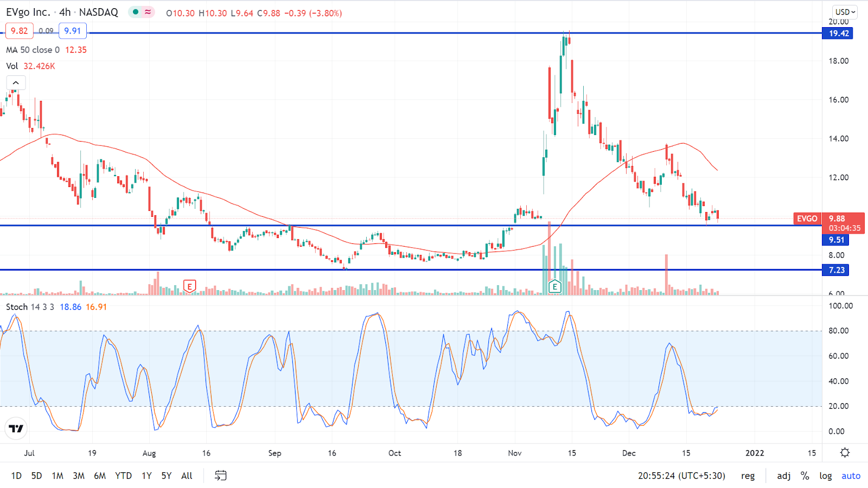
Task: Click the 19.42 horizontal line price label
Action: pos(839,34)
